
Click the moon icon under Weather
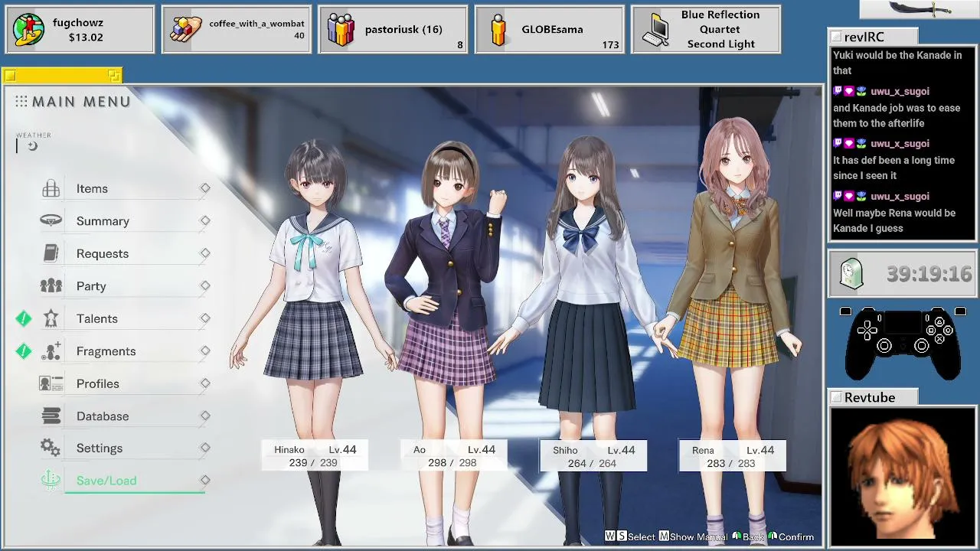point(32,146)
